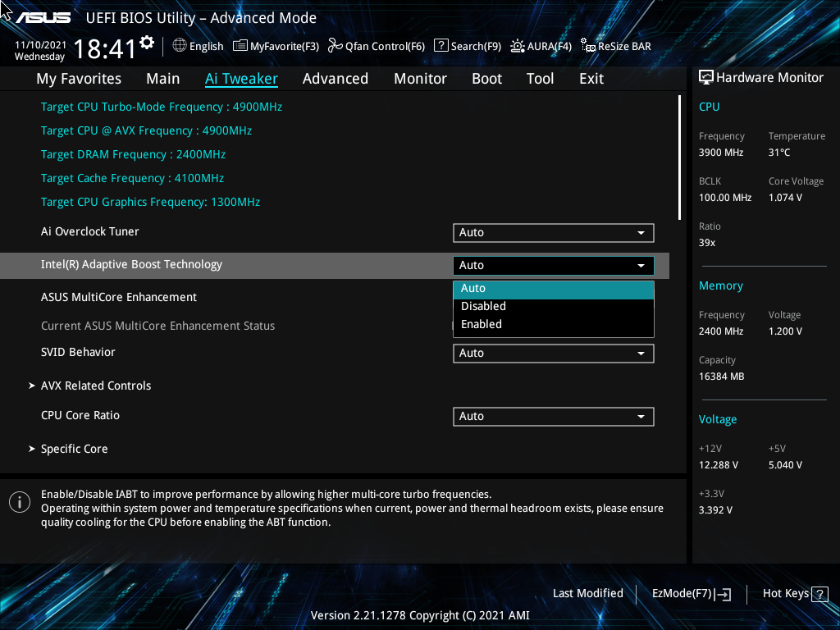Screen dimensions: 840x630
Task: Select the Intel(R) Adaptive Boost Technology label
Action: point(131,265)
